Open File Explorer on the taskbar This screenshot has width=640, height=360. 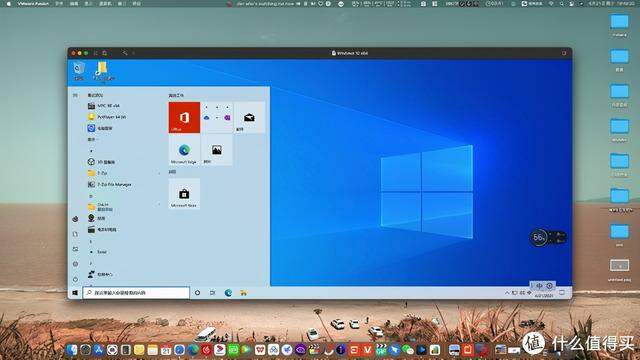click(x=244, y=293)
